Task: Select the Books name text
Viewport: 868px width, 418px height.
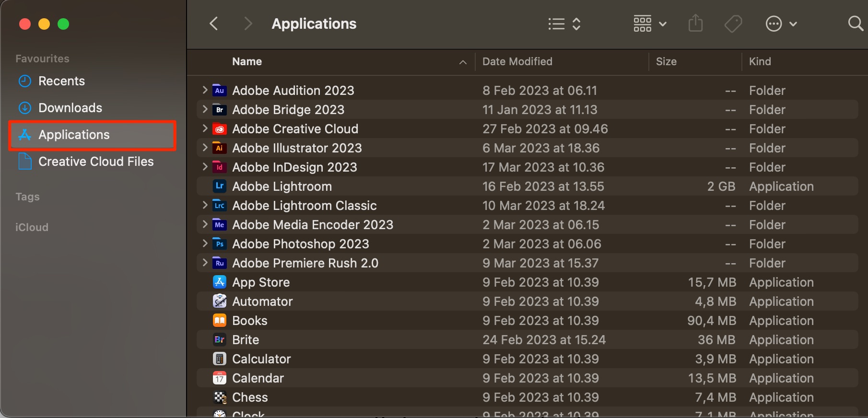Action: (x=249, y=321)
